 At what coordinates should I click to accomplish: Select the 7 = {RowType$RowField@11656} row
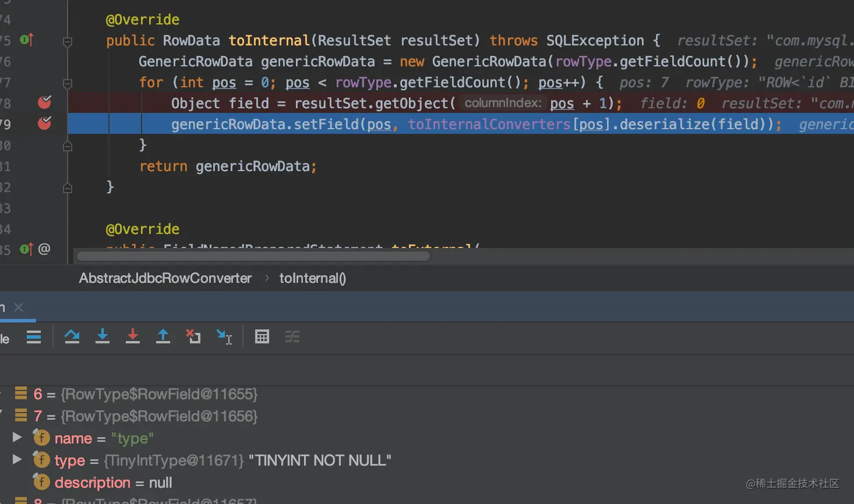click(427, 416)
